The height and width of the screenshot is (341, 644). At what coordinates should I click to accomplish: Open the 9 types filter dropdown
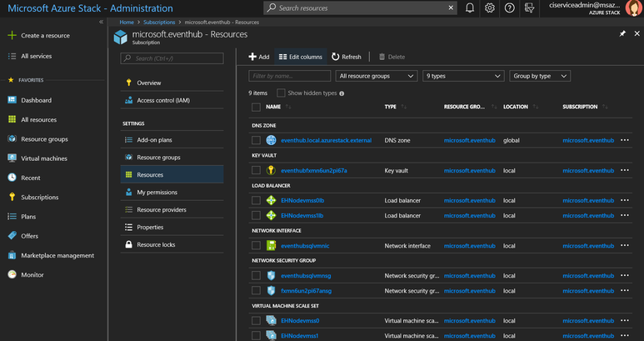point(463,76)
